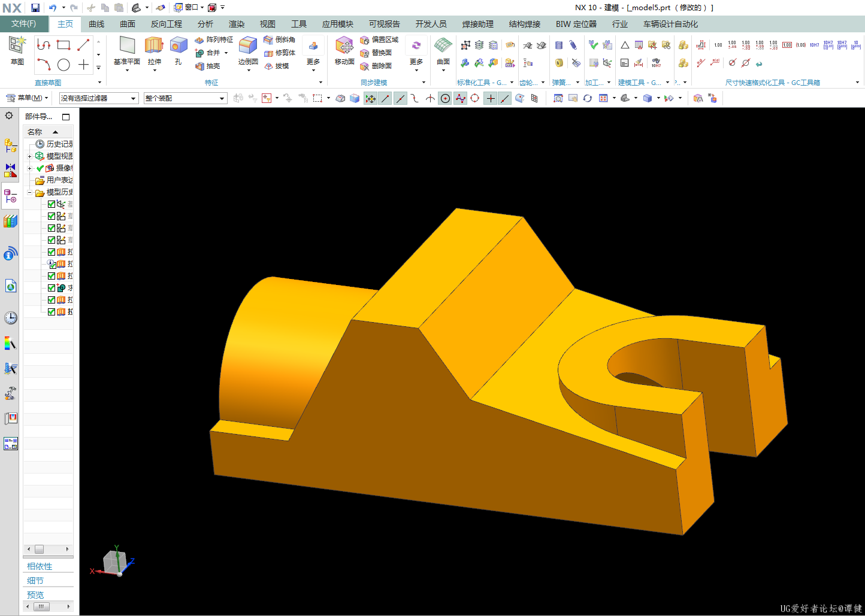This screenshot has height=616, width=865.
Task: Switch to the Curve (曲线) tab
Action: (x=96, y=24)
